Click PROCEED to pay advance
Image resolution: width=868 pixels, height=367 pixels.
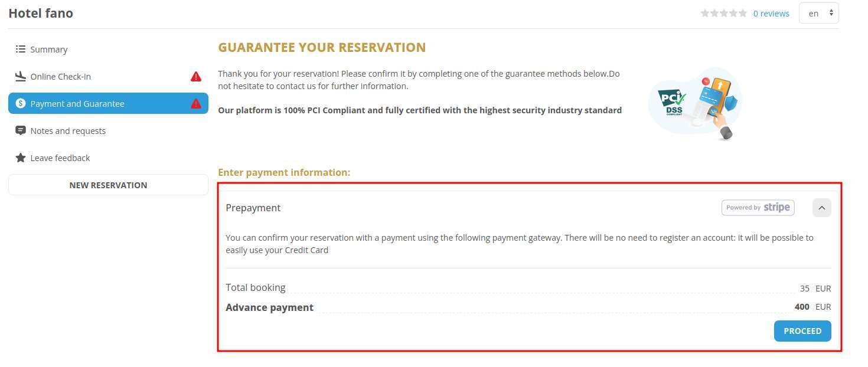click(802, 331)
